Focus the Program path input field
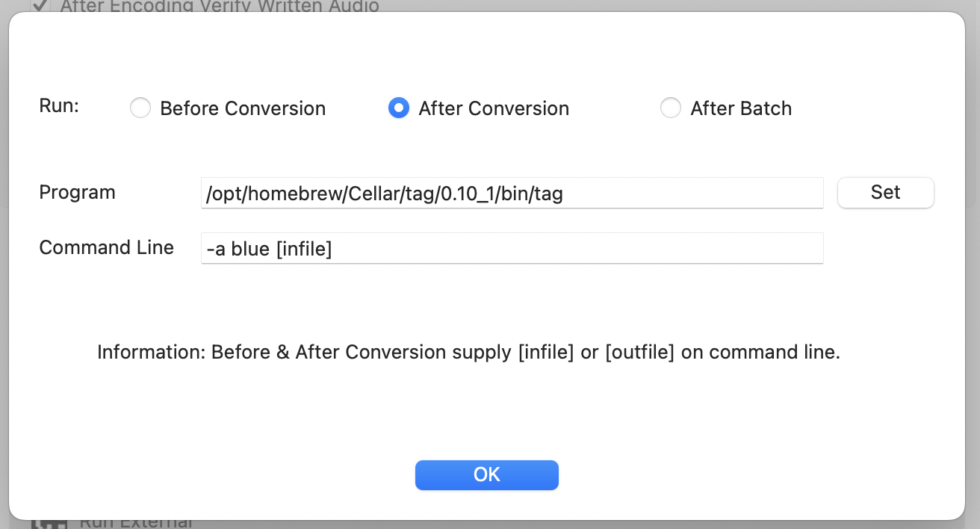 pos(512,194)
